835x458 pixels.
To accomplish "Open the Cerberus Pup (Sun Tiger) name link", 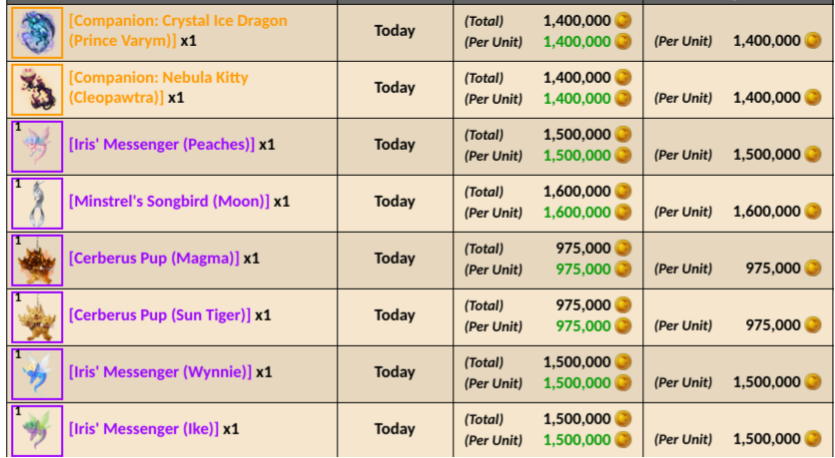I will (x=160, y=315).
